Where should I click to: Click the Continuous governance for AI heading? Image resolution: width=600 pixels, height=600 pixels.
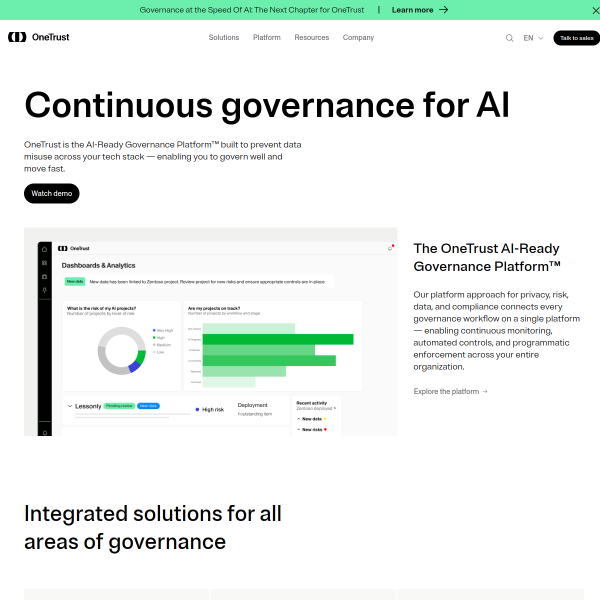click(x=267, y=105)
